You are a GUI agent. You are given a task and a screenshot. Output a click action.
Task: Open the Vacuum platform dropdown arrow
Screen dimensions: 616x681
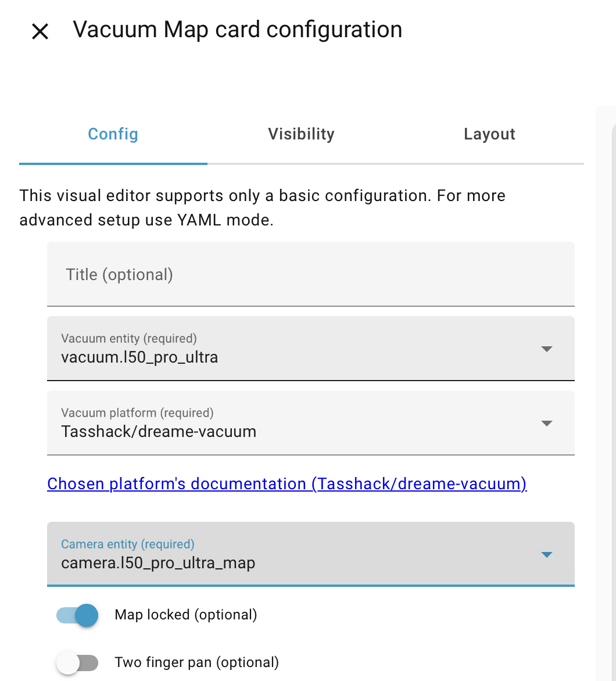[x=546, y=424]
